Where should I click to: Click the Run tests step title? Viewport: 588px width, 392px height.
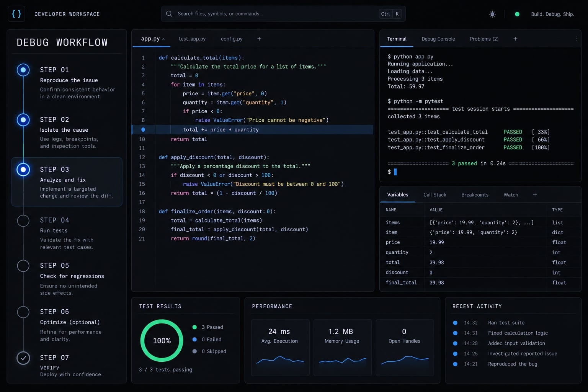54,231
